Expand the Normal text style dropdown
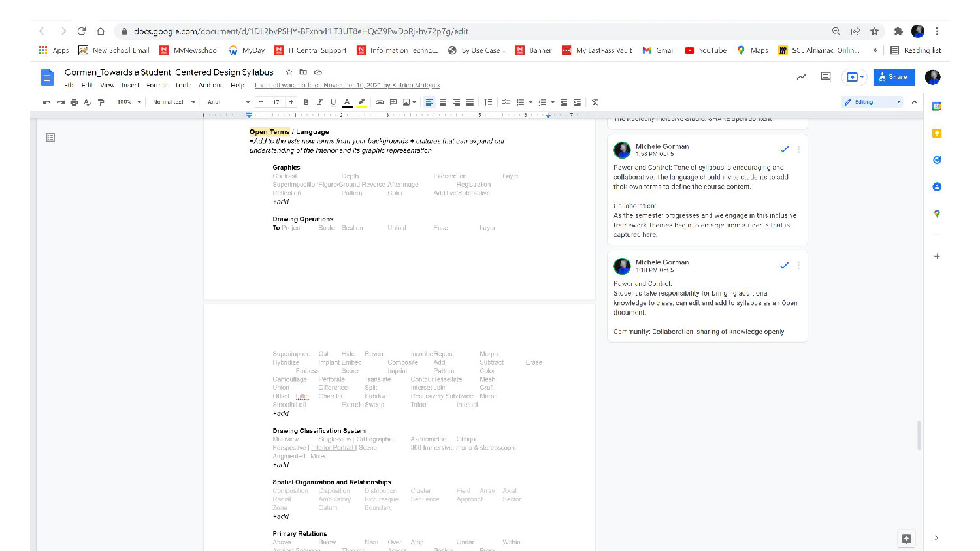This screenshot has width=980, height=551. point(174,102)
